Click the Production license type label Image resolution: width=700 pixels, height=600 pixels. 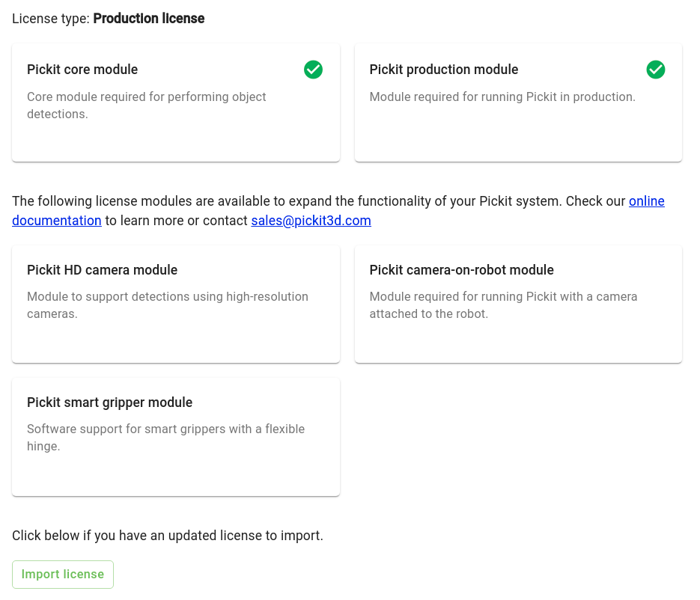(149, 19)
